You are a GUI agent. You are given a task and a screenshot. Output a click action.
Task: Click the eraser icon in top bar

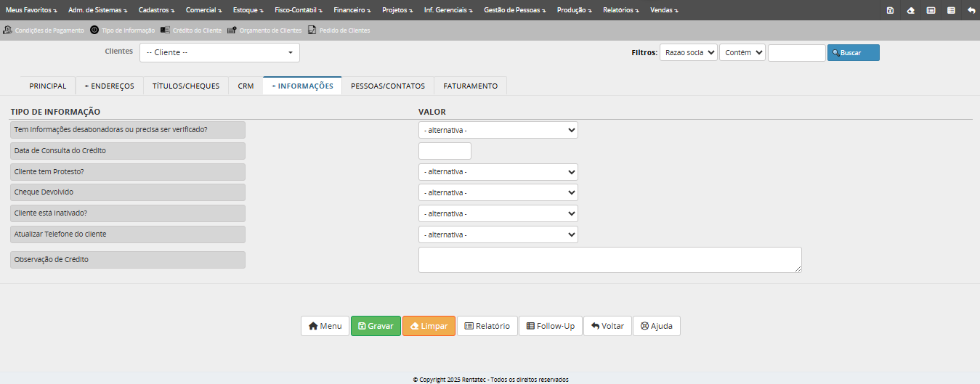click(x=910, y=10)
